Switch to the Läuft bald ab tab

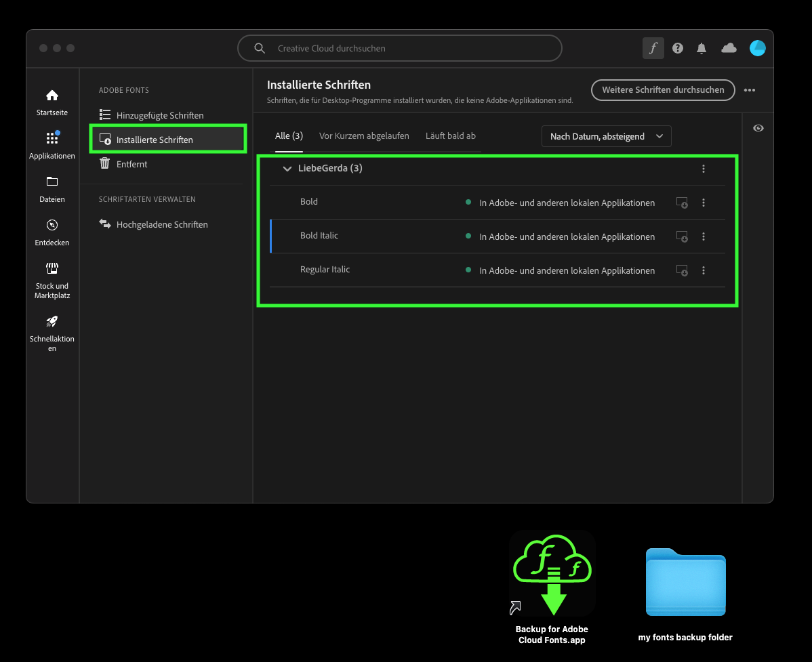(x=451, y=136)
